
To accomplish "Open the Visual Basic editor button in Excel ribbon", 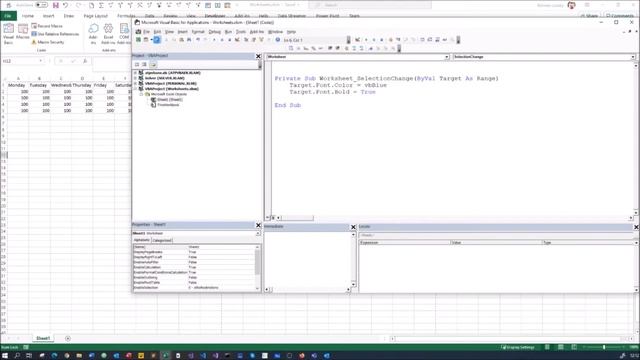I will 8,33.
